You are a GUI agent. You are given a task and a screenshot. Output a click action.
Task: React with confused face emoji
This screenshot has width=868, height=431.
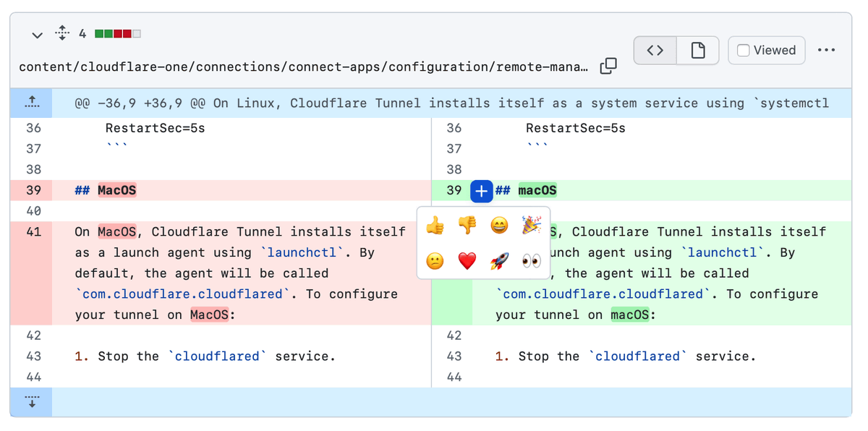pos(435,260)
